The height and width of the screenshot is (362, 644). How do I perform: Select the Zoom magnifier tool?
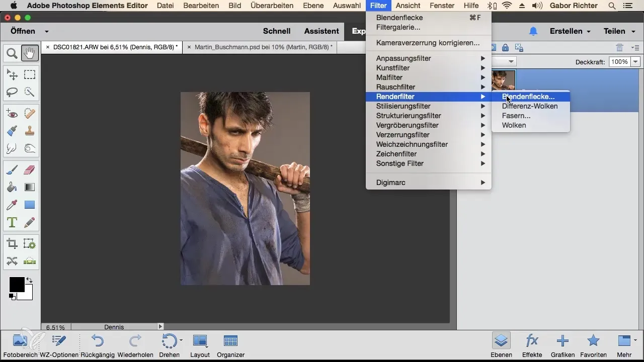click(x=12, y=53)
